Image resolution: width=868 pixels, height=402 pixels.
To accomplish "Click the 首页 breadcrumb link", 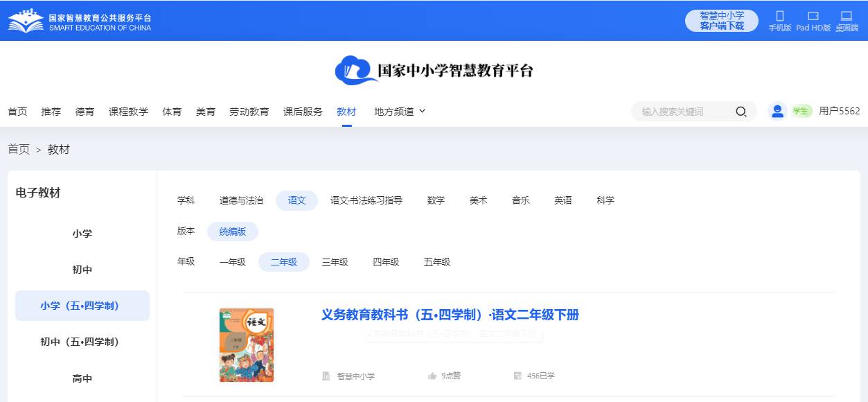I will (x=19, y=150).
